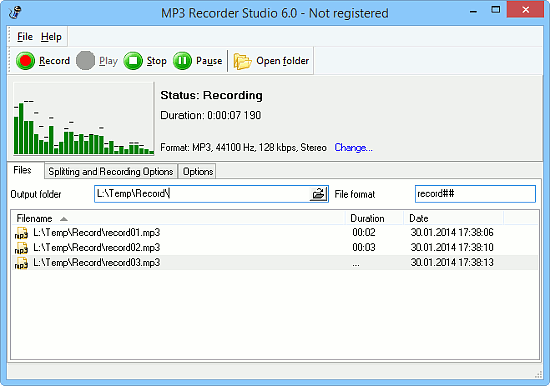The height and width of the screenshot is (386, 550).
Task: Click the red Record button icon
Action: [25, 61]
